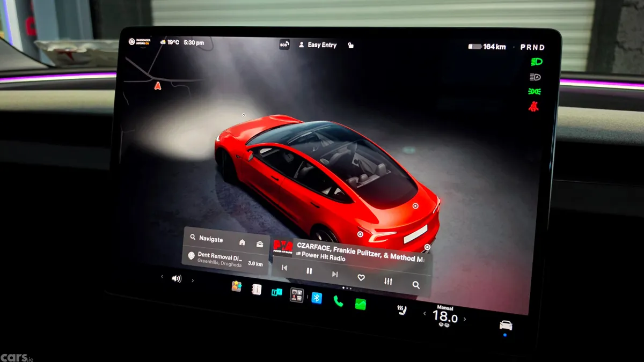Open climate controls via the 18.0 reading

coord(445,317)
